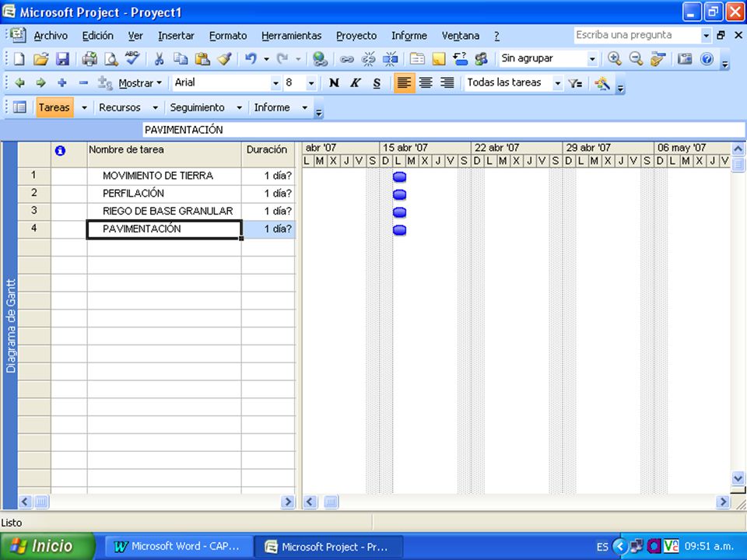Open the Proyecto menu
Image resolution: width=747 pixels, height=560 pixels.
click(x=356, y=36)
